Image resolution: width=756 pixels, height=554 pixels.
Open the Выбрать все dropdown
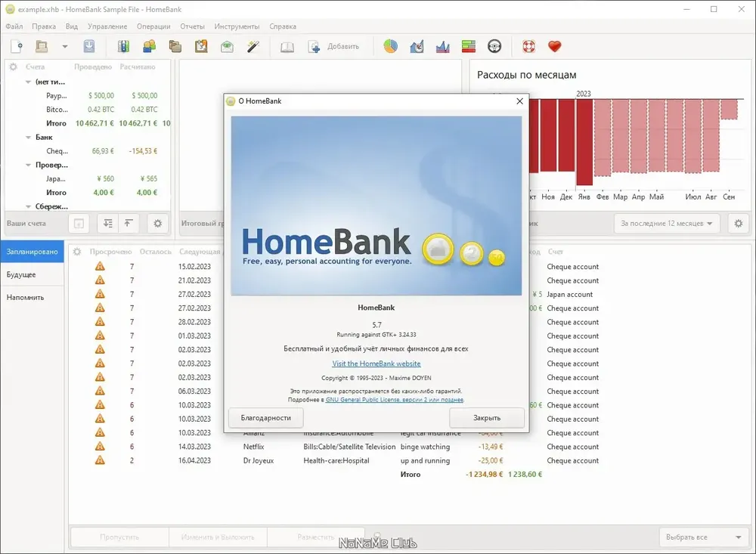coord(703,537)
